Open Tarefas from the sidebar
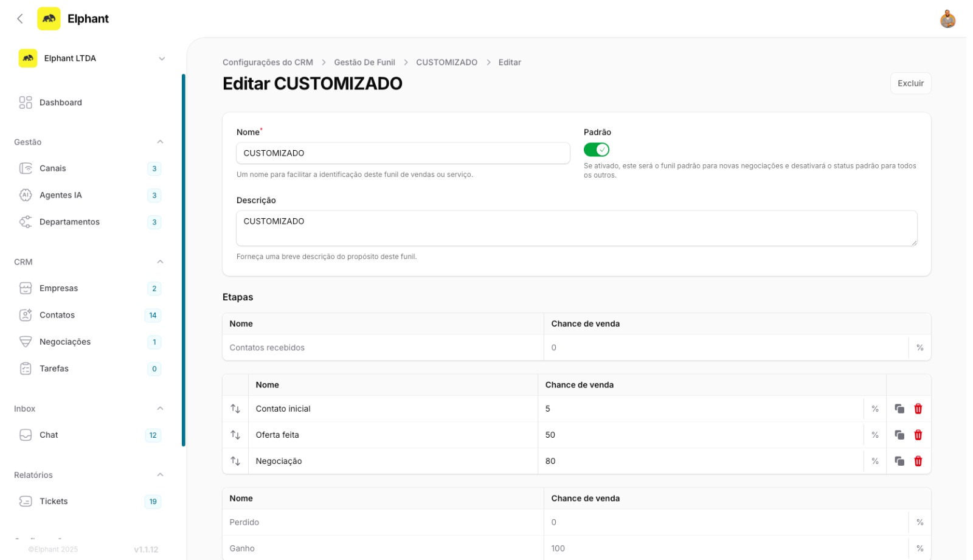The image size is (973, 560). (54, 368)
